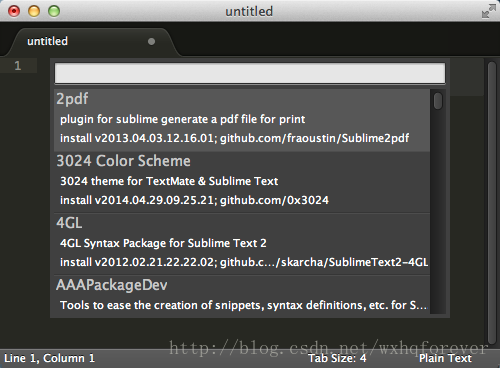Focus the package search input field
Screen dimensions: 500x368
tap(250, 73)
